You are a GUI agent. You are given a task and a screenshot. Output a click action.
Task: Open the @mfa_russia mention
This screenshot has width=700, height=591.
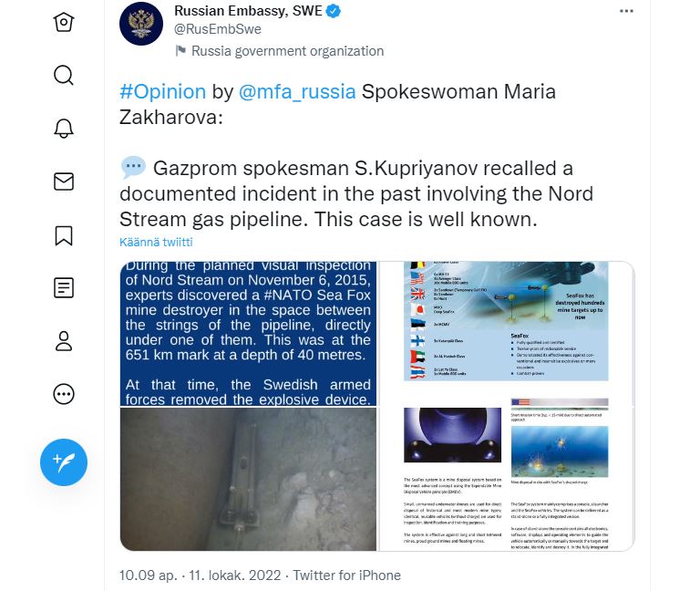297,91
